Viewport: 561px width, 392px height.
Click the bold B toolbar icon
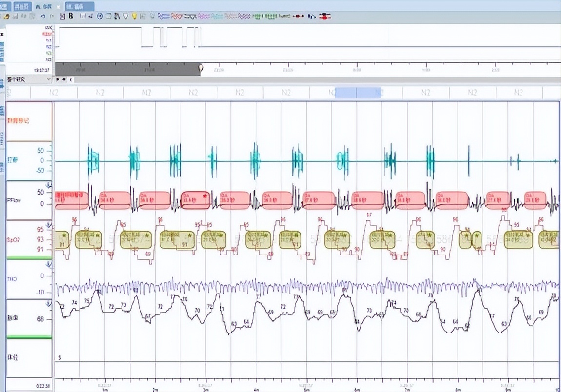tap(71, 16)
